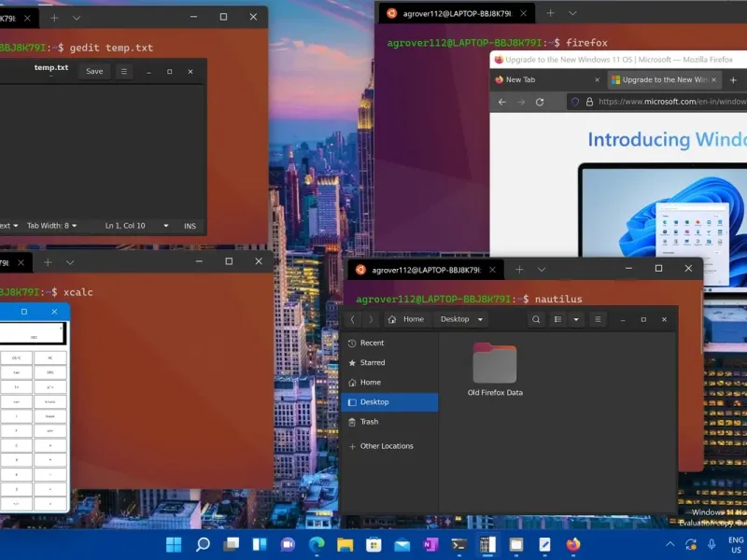This screenshot has height=560, width=747.
Task: Click the Introducing Windows heading on the page
Action: pos(667,139)
